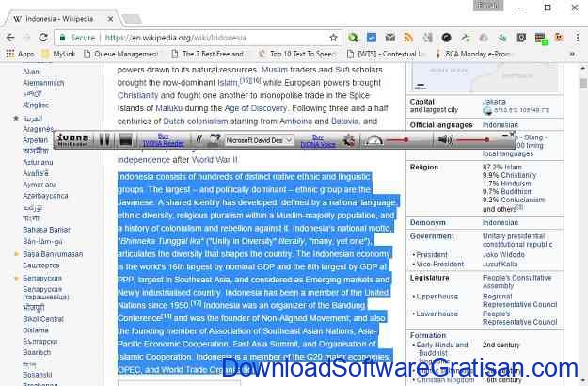Click the brown grid extension with green badge
The height and width of the screenshot is (386, 588).
pyautogui.click(x=541, y=39)
